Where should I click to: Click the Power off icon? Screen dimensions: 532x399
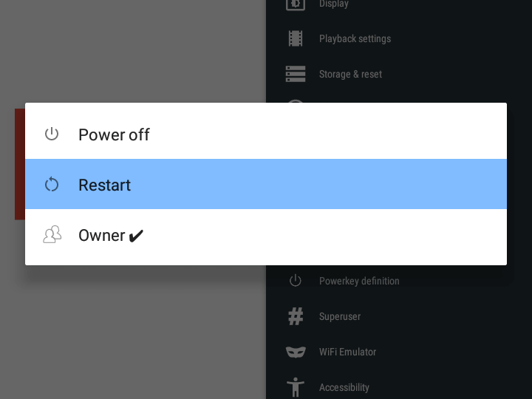click(x=52, y=134)
